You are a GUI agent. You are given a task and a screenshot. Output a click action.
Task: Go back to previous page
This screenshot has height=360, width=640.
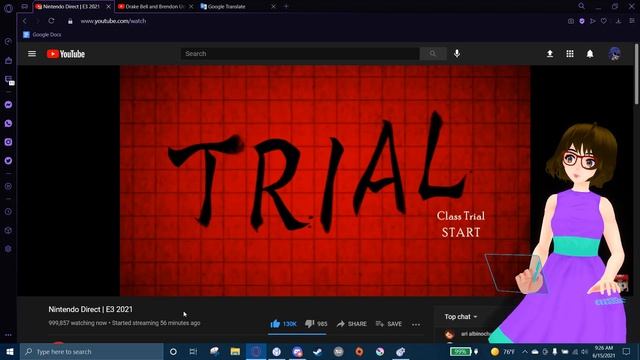tap(24, 21)
